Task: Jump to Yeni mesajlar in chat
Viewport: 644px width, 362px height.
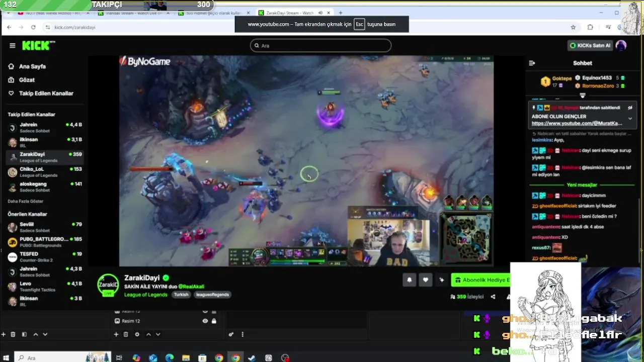Action: pos(582,185)
